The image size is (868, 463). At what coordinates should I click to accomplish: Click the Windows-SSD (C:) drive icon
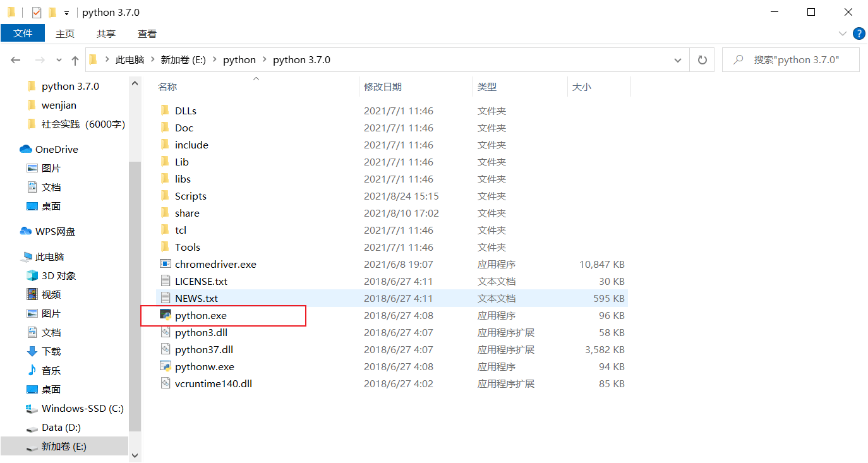32,408
